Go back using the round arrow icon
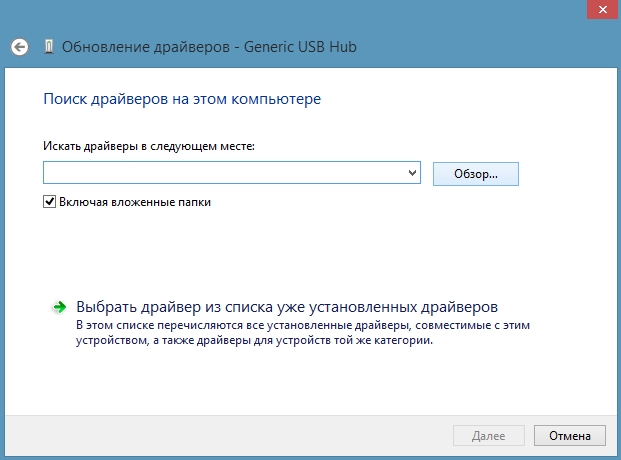 (x=19, y=47)
